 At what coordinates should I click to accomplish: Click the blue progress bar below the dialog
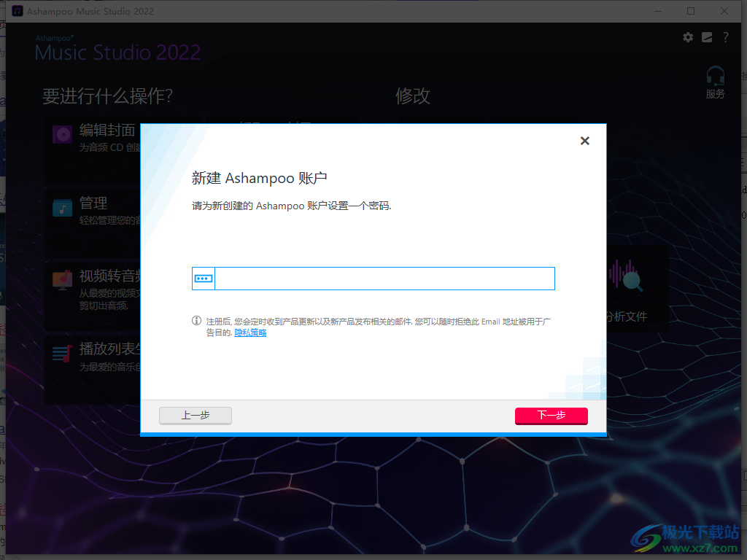point(373,433)
